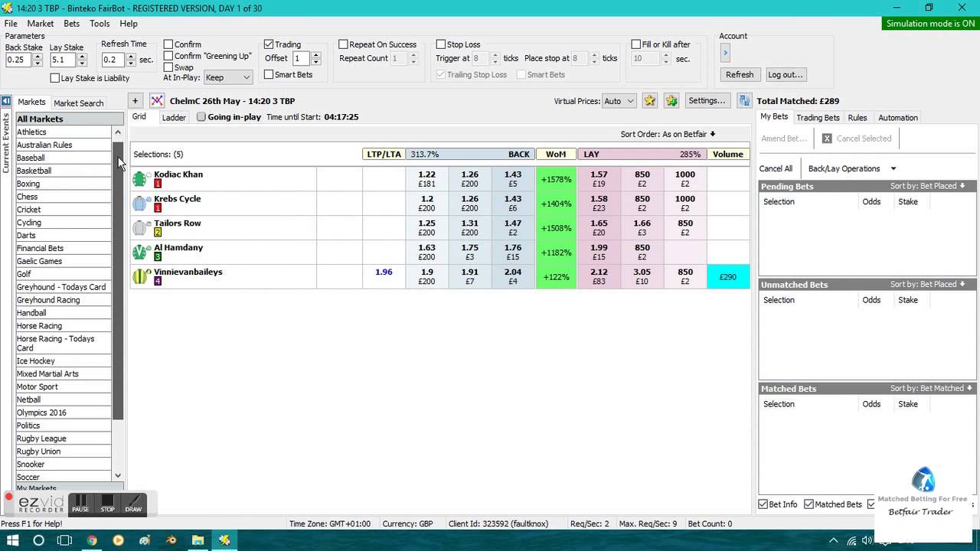Click the FairBot taskbar icon
This screenshot has width=980, height=551.
tap(224, 540)
